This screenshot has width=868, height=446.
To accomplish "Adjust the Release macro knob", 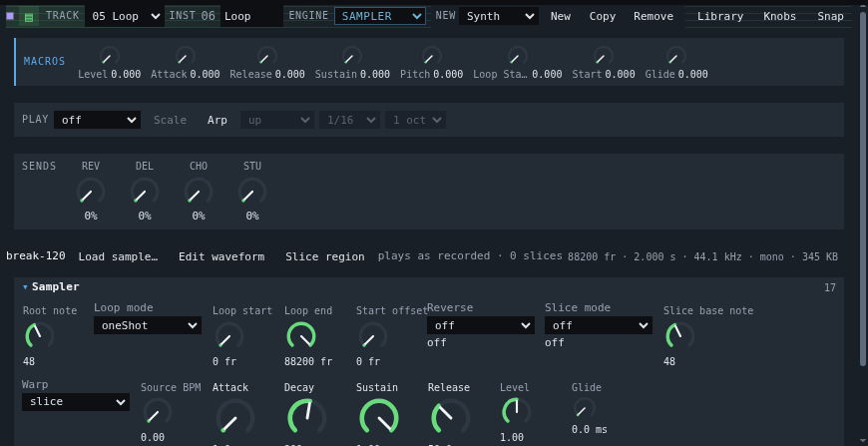I will click(266, 57).
